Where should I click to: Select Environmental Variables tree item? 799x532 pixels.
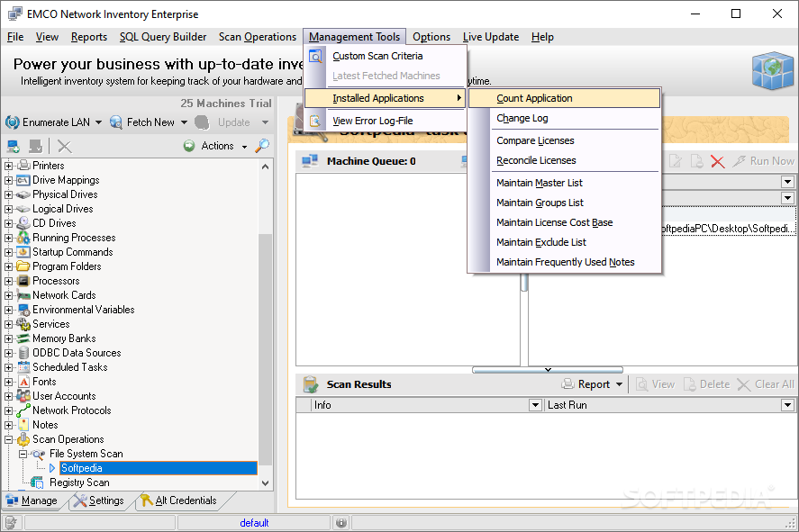tap(84, 310)
